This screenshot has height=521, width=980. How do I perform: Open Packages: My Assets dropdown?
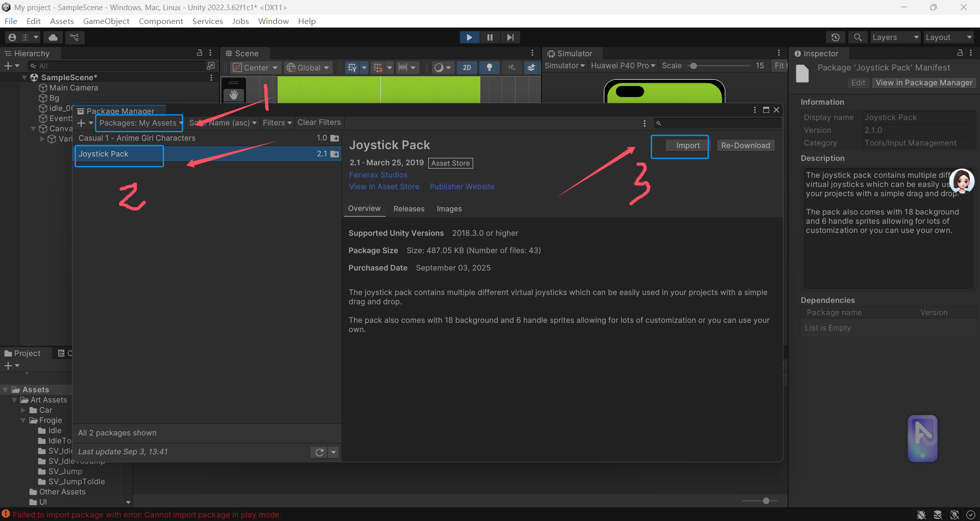coord(141,123)
